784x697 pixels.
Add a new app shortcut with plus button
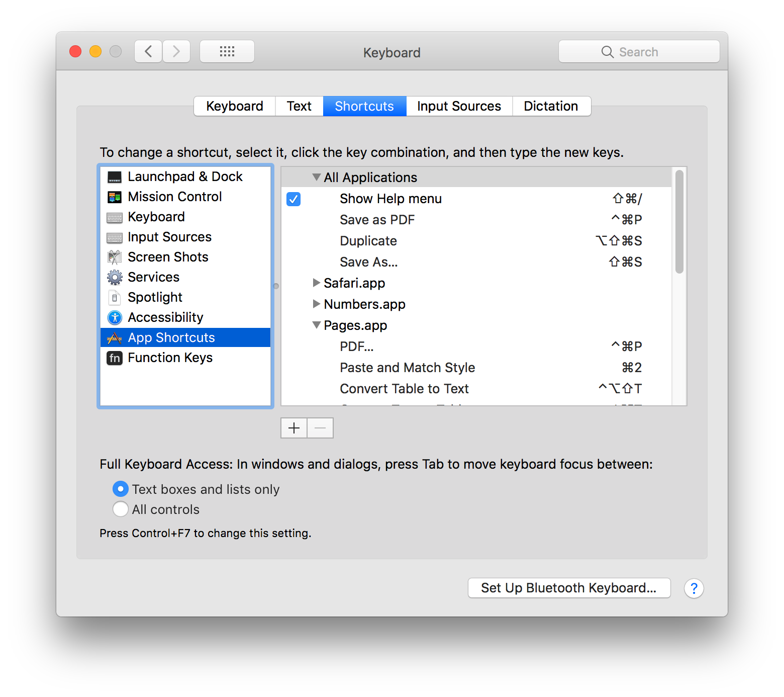pos(293,428)
